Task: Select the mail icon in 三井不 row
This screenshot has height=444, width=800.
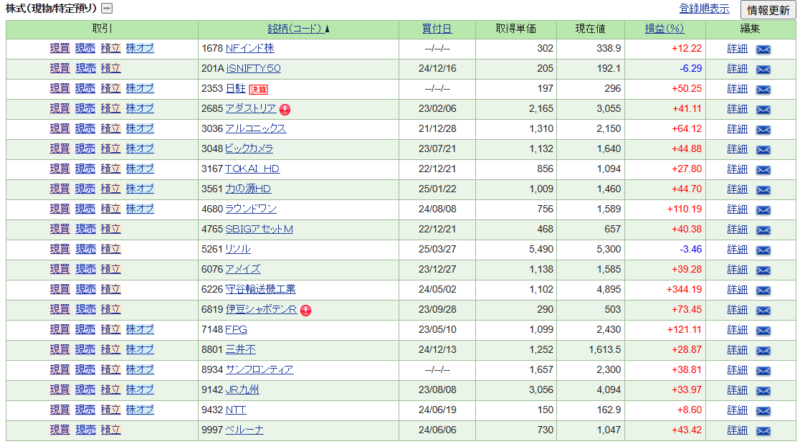Action: 763,351
